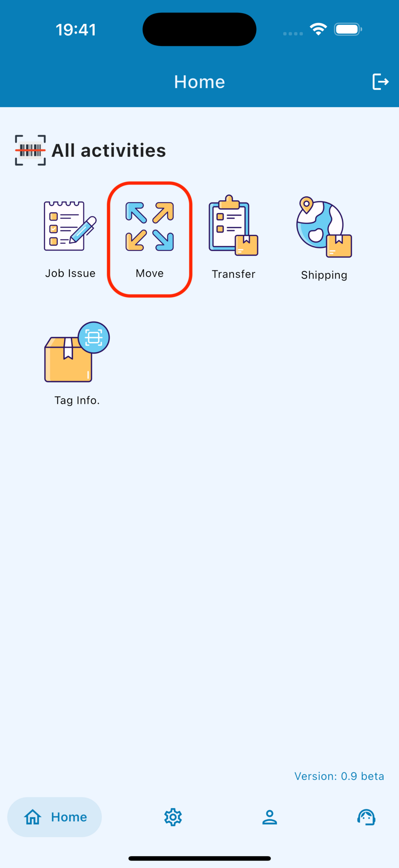Screen dimensions: 399x868
Task: Click the Shipping label text
Action: (324, 275)
